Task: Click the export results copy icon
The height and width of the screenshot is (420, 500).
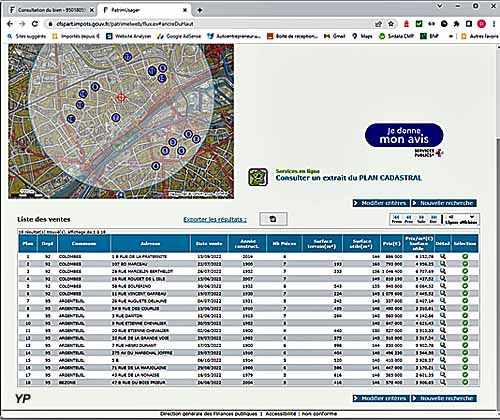Action: [x=273, y=219]
